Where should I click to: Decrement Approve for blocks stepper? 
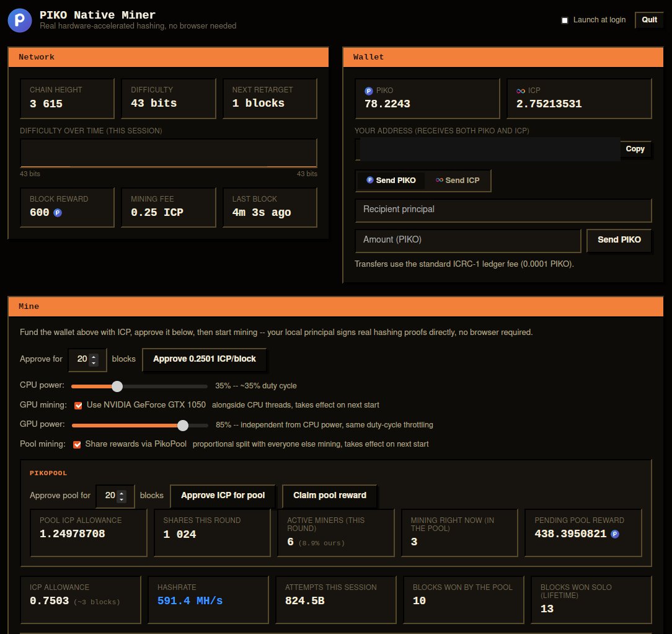point(94,363)
